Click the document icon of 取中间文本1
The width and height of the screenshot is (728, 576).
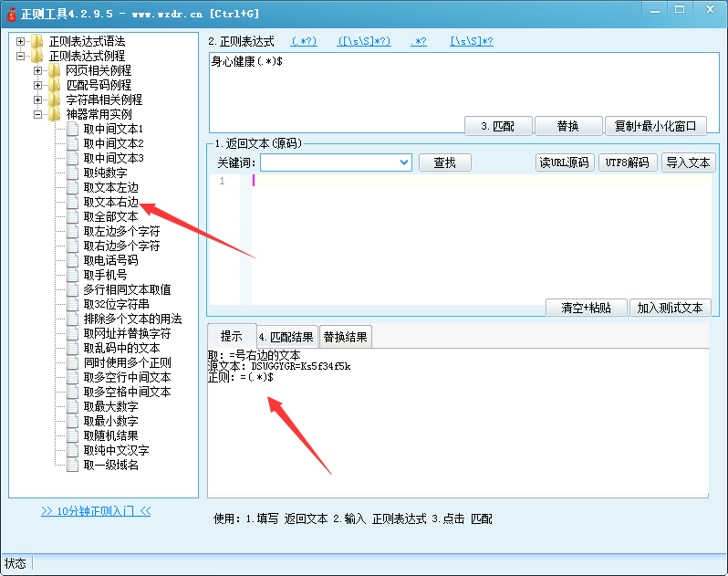pyautogui.click(x=72, y=129)
